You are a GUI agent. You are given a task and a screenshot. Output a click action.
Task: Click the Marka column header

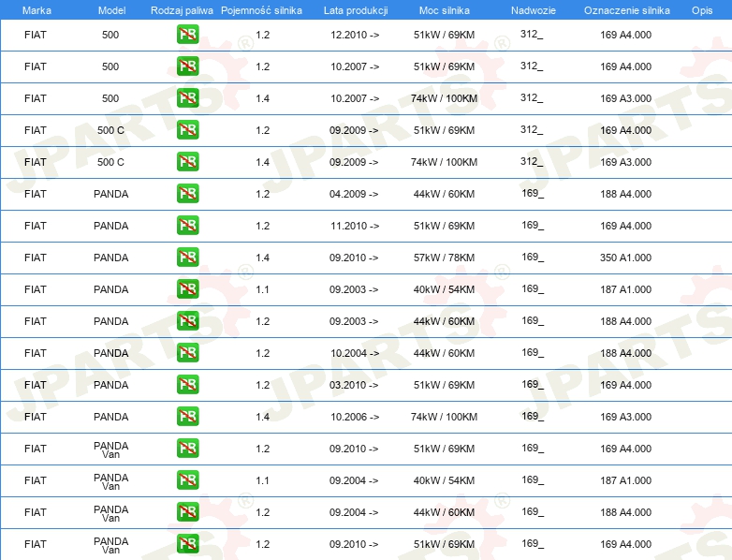(37, 10)
